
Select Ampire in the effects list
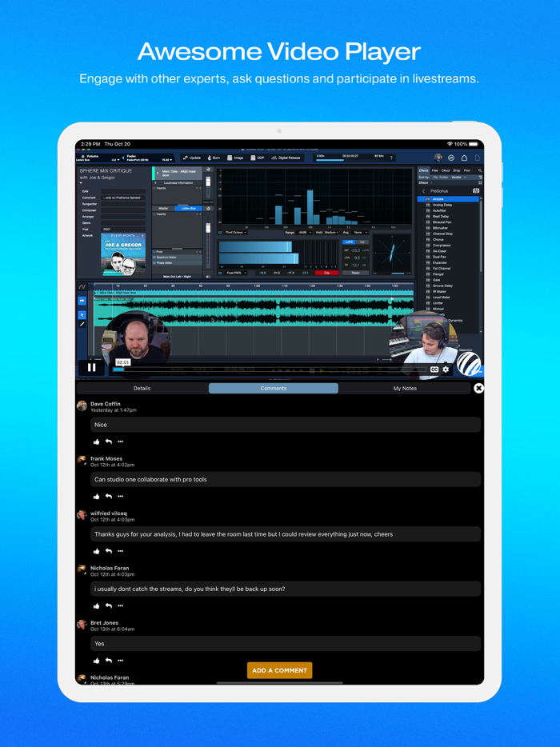pos(448,199)
